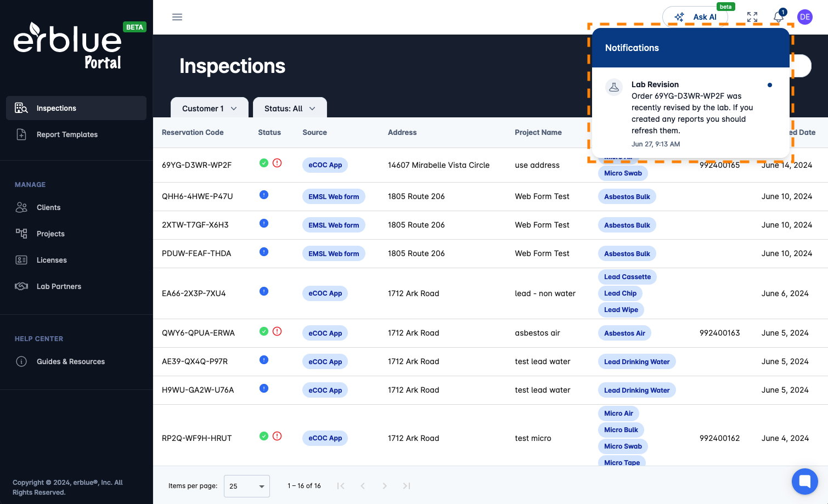Click the blue status icon on 2XTW-T7GF-X6H3

264,223
